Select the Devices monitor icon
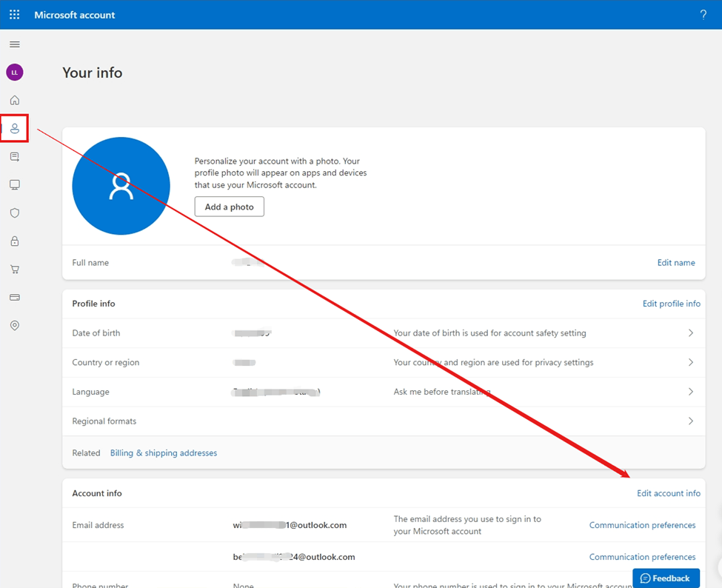Image resolution: width=722 pixels, height=588 pixels. (14, 184)
